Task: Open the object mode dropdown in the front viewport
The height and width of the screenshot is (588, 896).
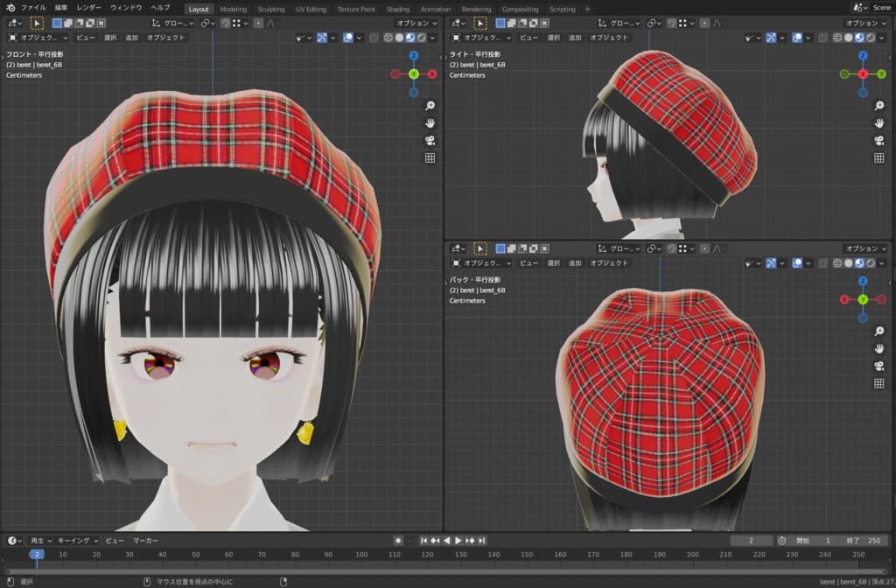Action: pos(38,38)
